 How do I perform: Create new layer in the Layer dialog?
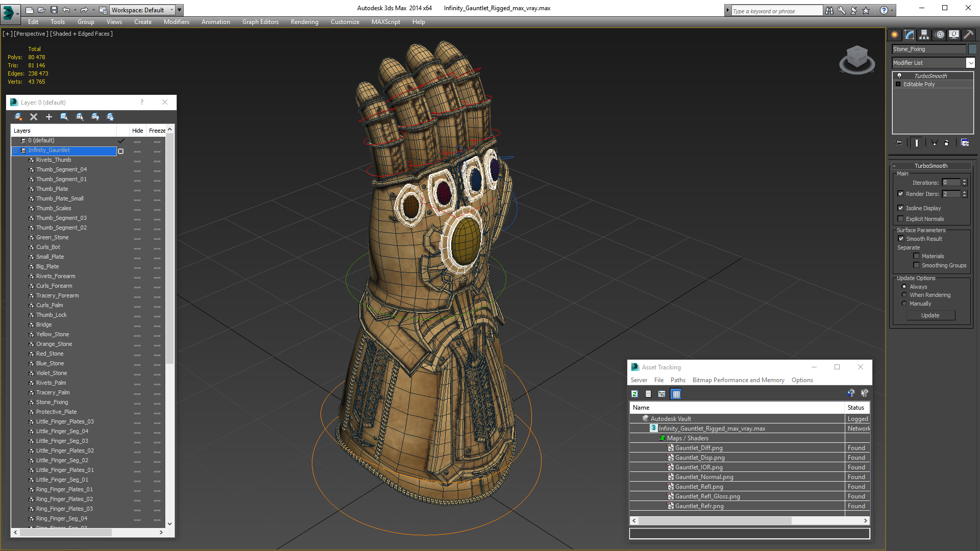(x=18, y=117)
